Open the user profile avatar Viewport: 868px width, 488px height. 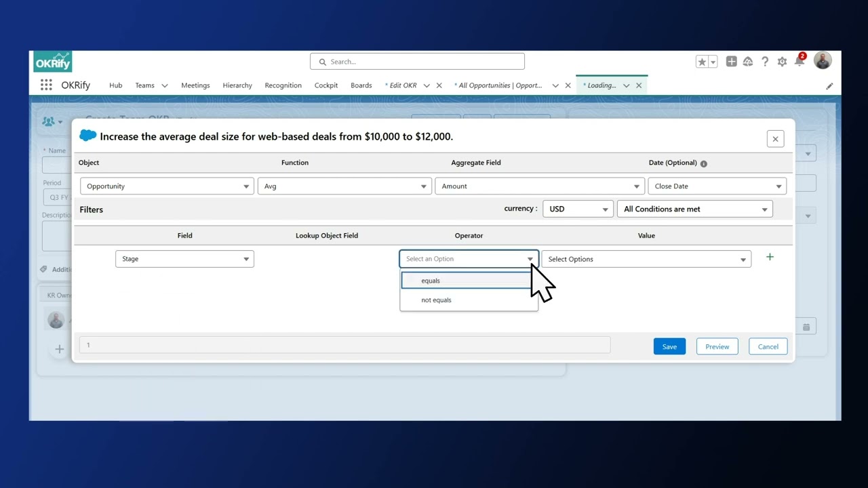pos(823,61)
